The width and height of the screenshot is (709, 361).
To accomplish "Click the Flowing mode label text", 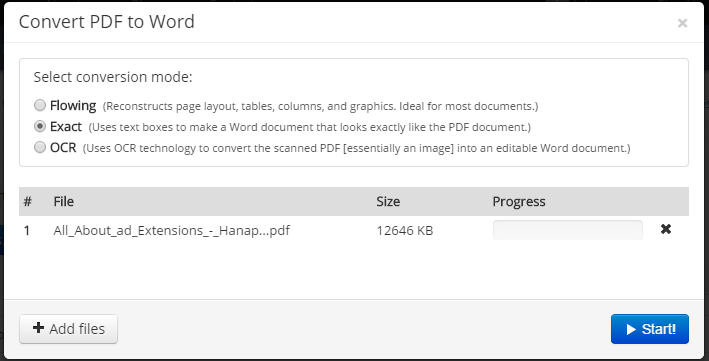I will tap(73, 105).
